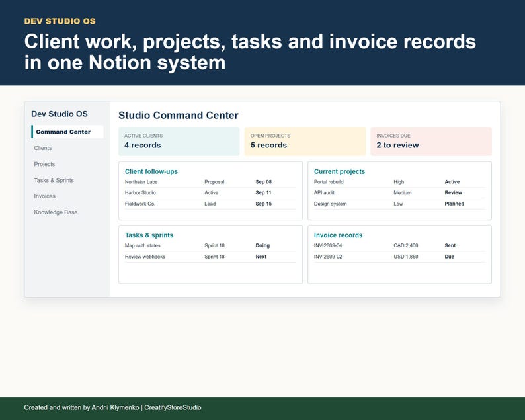This screenshot has width=525, height=420.
Task: Click the Dev Studio OS sidebar title
Action: [x=60, y=114]
